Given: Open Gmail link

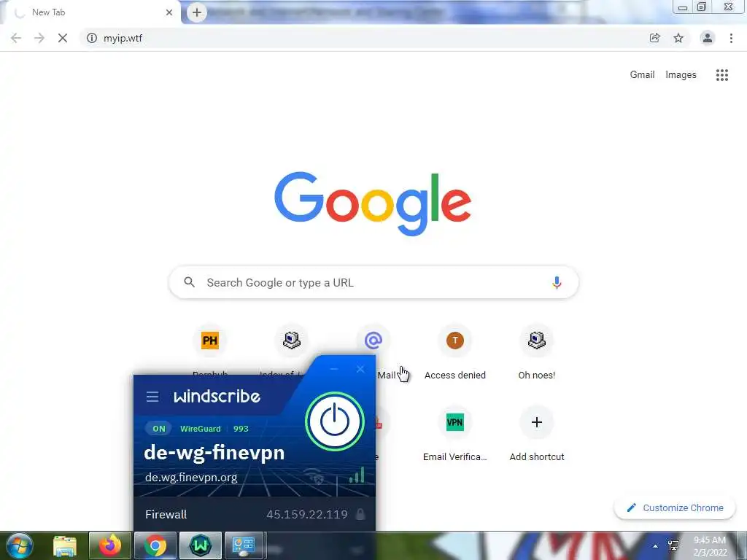Looking at the screenshot, I should tap(642, 75).
